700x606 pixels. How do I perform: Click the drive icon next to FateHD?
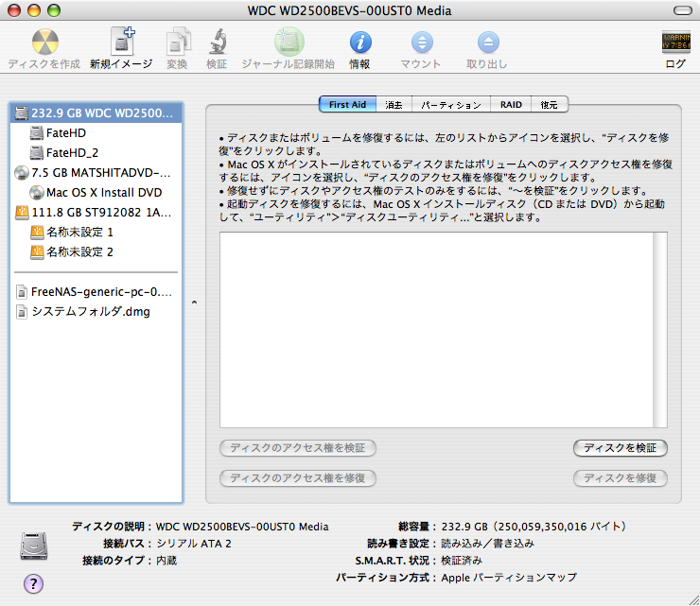[37, 133]
